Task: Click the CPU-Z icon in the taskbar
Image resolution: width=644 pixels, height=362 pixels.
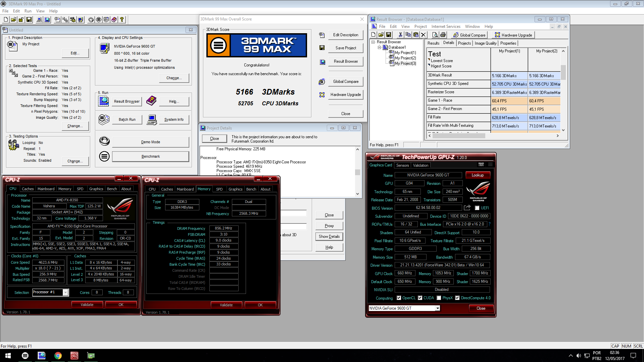Action: 74,356
